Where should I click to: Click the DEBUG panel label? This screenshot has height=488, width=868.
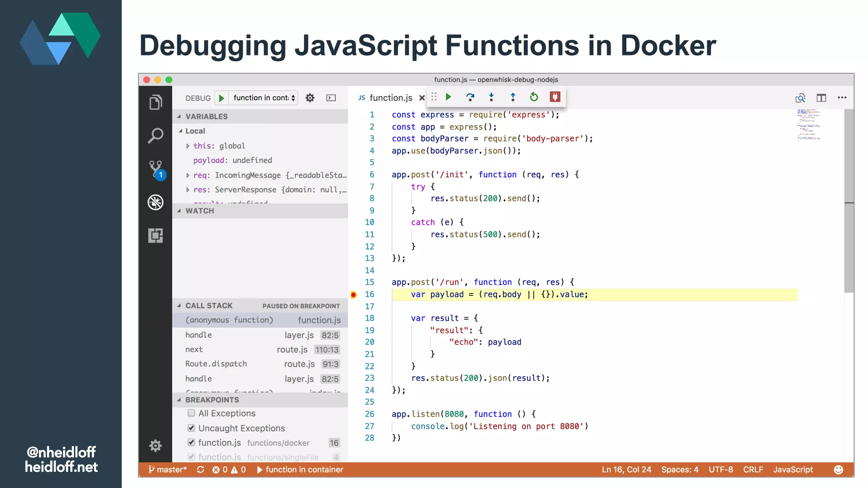point(198,98)
